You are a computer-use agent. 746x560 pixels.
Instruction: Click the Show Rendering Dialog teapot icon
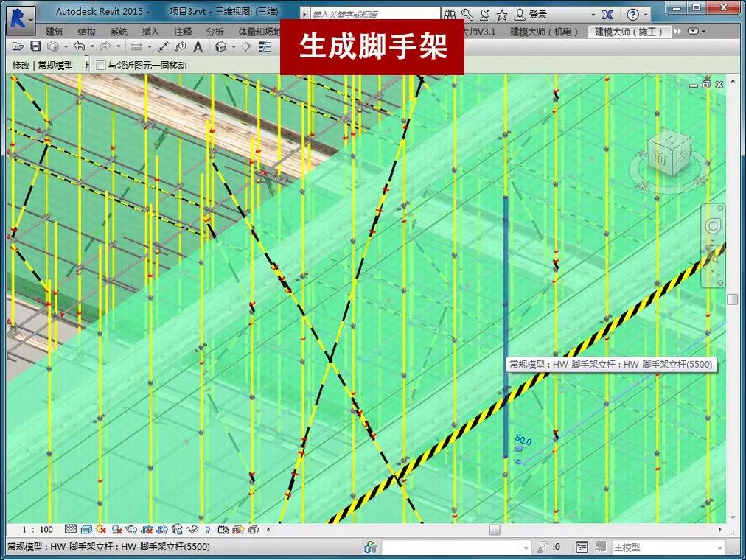point(132,529)
